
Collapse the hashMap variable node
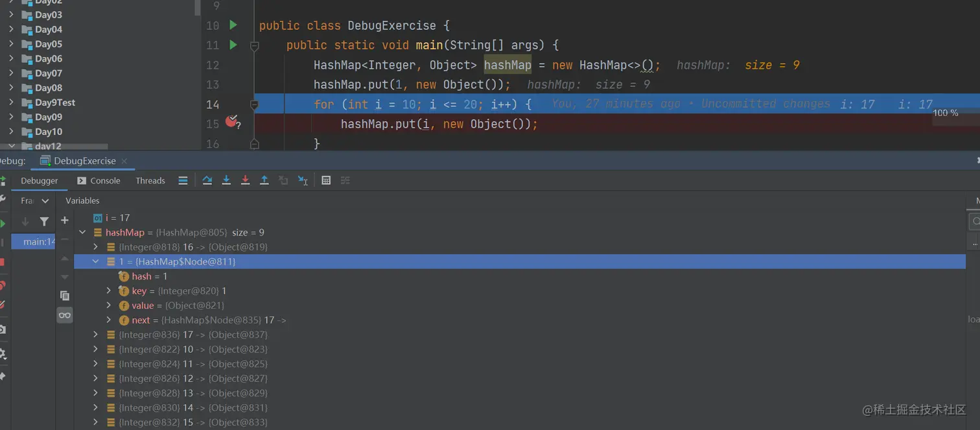pos(82,232)
